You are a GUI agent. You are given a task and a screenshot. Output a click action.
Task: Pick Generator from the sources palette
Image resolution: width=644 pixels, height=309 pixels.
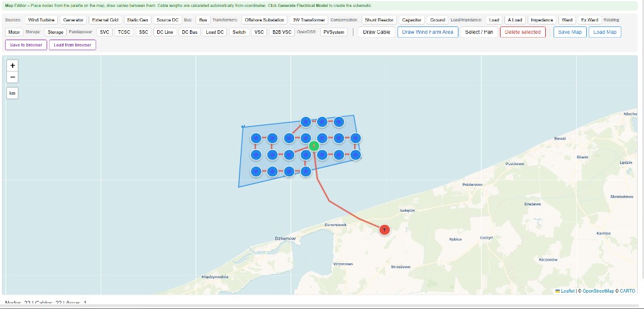tap(74, 19)
